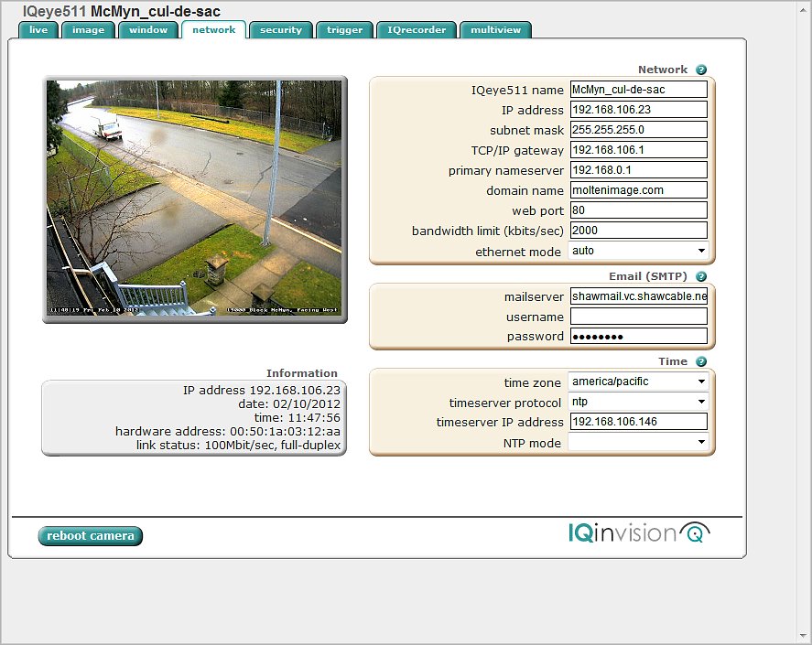Click the Time section help icon

(x=701, y=362)
